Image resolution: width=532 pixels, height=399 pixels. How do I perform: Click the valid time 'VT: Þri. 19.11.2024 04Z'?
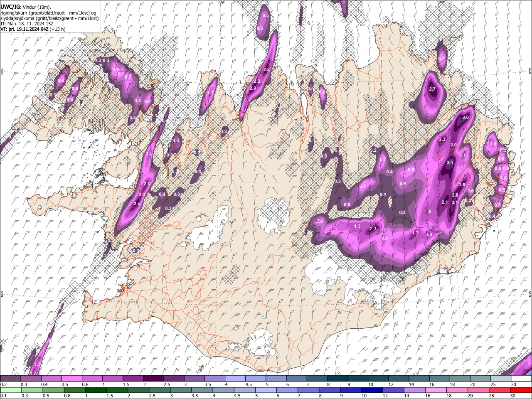point(25,29)
